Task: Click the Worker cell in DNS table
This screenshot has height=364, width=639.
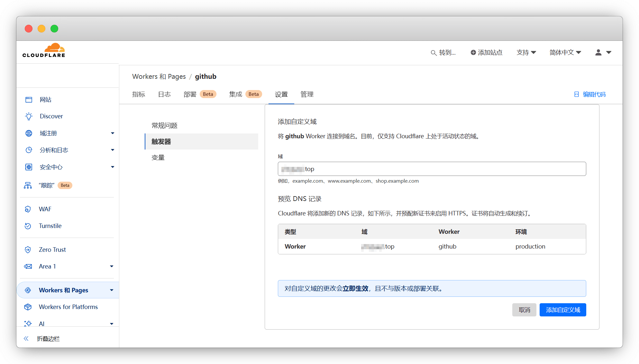Action: click(295, 247)
